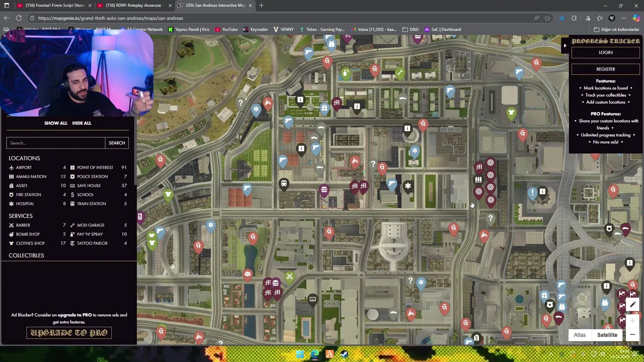Image resolution: width=644 pixels, height=362 pixels.
Task: Click the Login button in Progress Tracker
Action: click(x=606, y=52)
